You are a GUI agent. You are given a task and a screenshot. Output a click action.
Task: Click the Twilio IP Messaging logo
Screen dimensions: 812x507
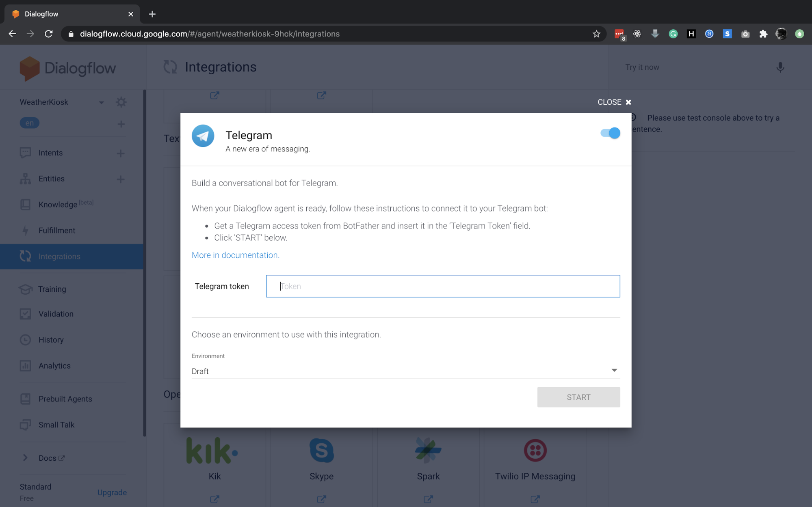535,450
